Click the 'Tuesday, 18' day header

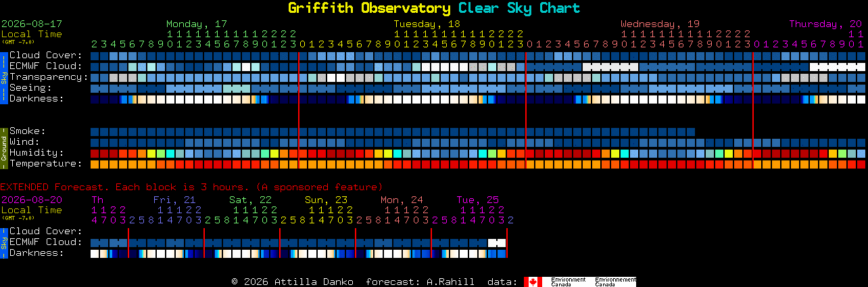click(427, 23)
